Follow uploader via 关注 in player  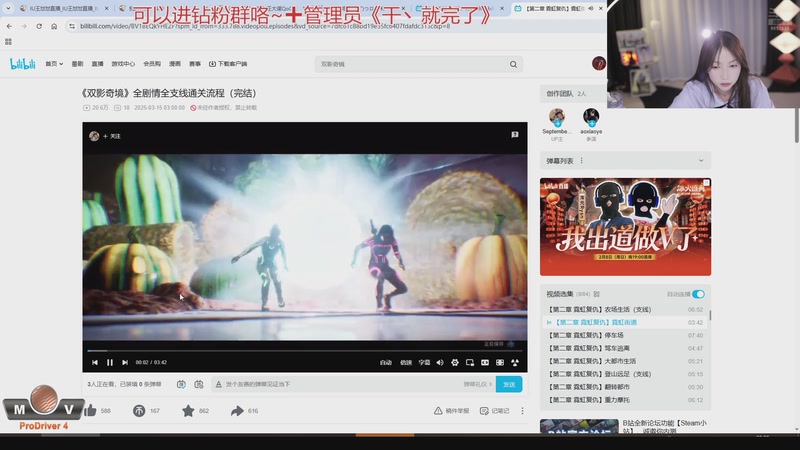point(112,136)
